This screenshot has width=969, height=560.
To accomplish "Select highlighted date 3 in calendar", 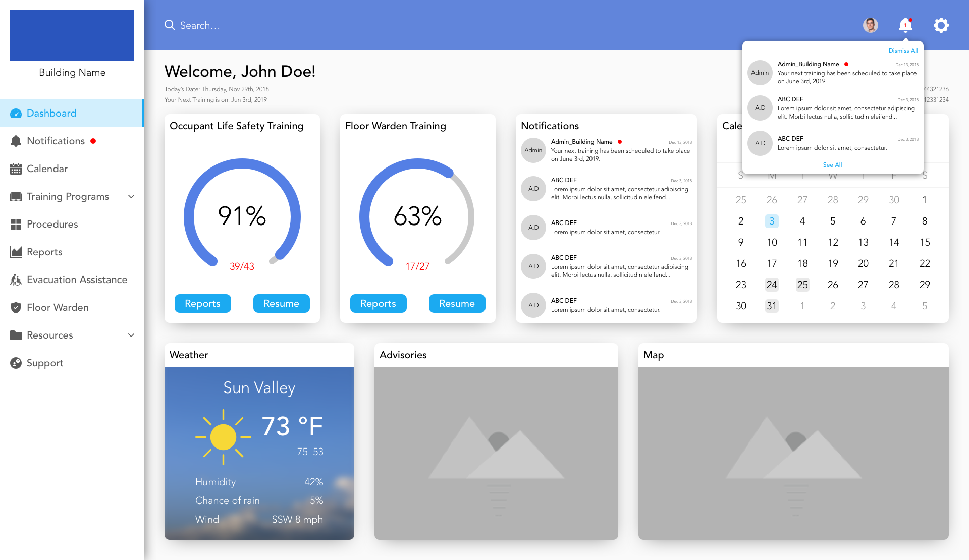I will click(x=772, y=221).
